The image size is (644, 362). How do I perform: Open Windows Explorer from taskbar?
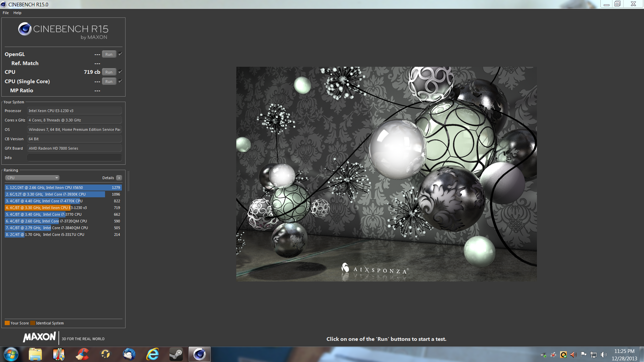[35, 354]
